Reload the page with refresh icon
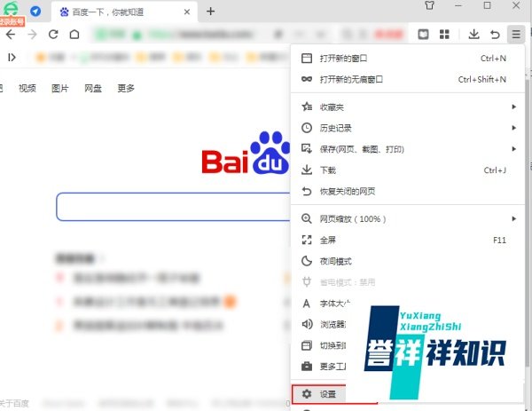Image resolution: width=532 pixels, height=411 pixels. coord(53,35)
